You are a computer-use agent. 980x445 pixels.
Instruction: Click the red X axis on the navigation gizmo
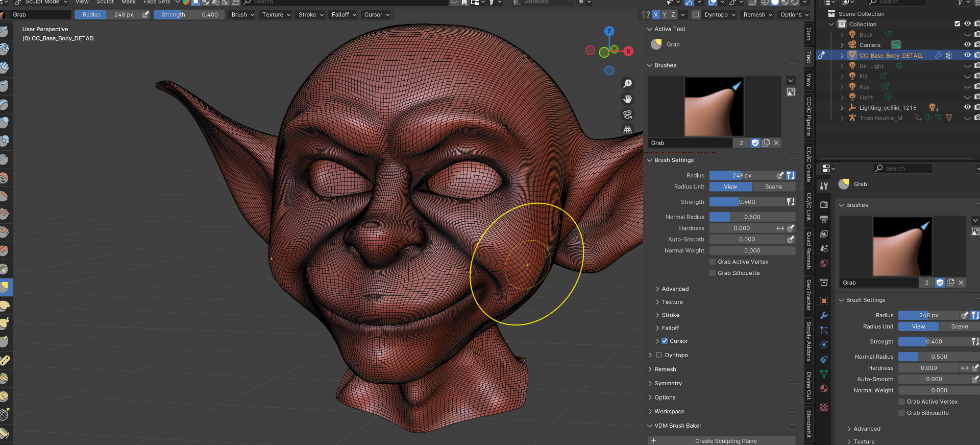tap(628, 51)
